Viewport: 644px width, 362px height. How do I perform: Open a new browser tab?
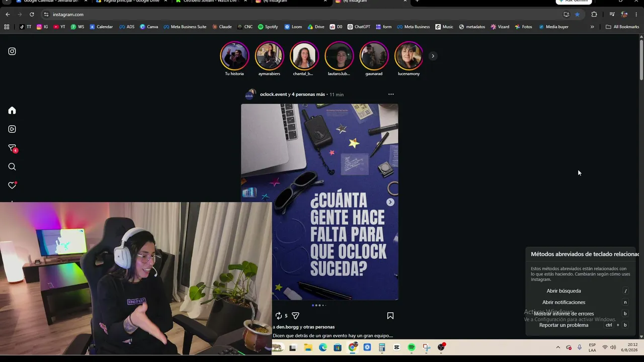point(417,2)
